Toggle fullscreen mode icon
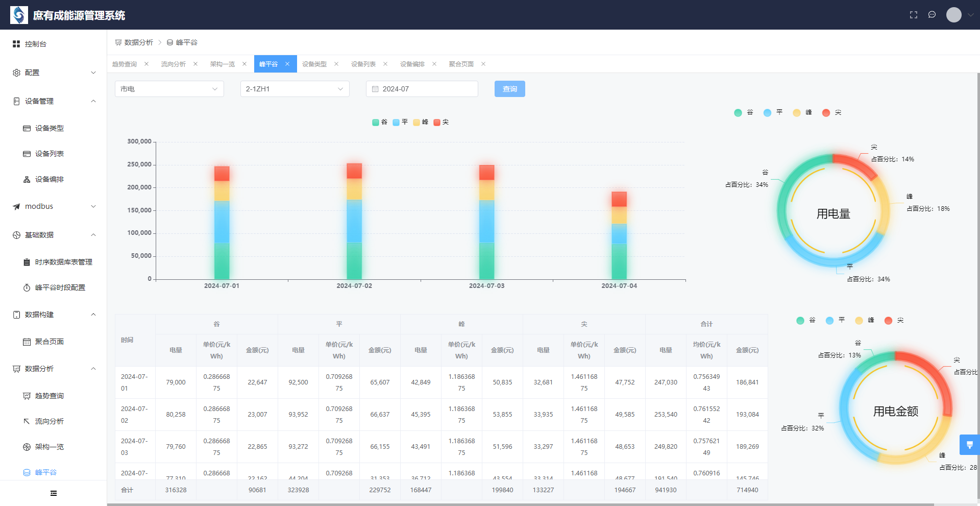980x506 pixels. [914, 15]
